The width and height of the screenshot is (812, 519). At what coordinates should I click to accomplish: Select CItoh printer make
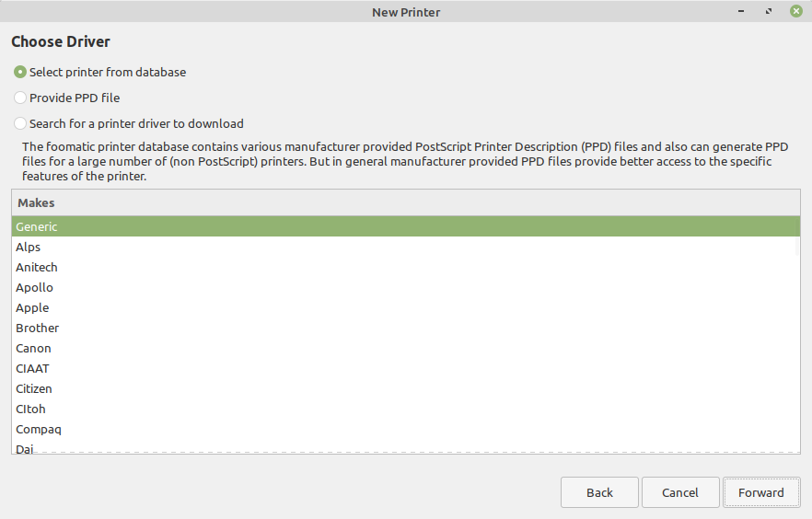point(406,409)
